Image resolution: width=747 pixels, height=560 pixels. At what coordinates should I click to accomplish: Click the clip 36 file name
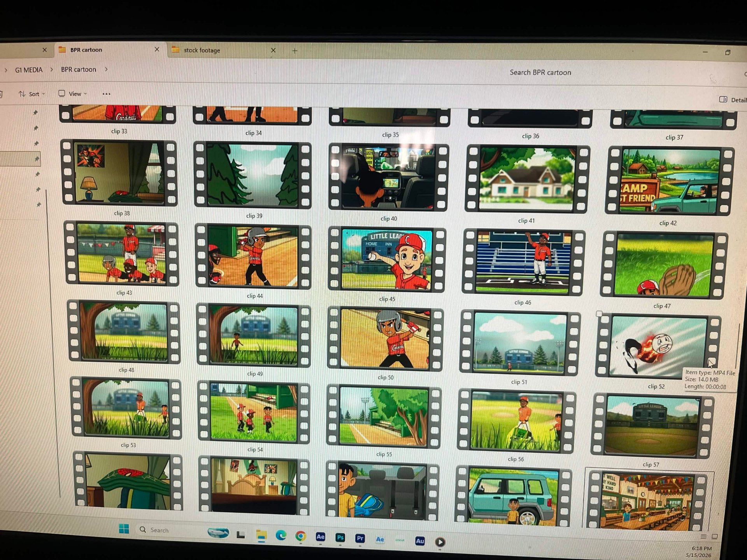pyautogui.click(x=530, y=136)
